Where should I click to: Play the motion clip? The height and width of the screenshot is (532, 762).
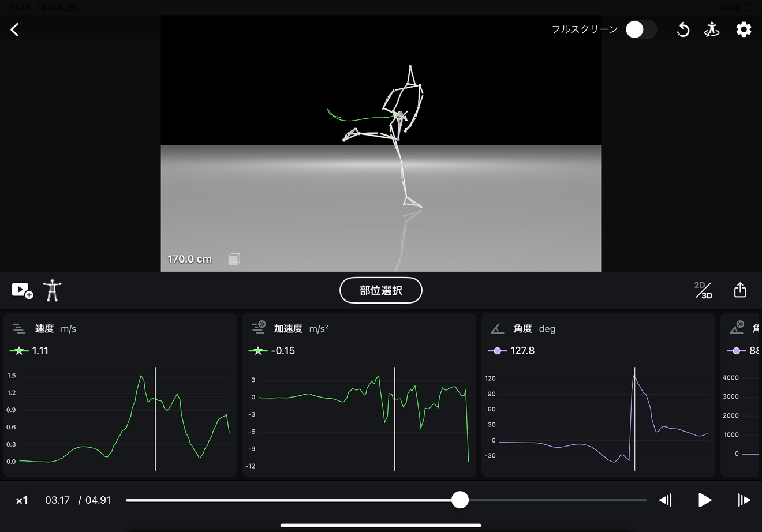click(x=704, y=500)
